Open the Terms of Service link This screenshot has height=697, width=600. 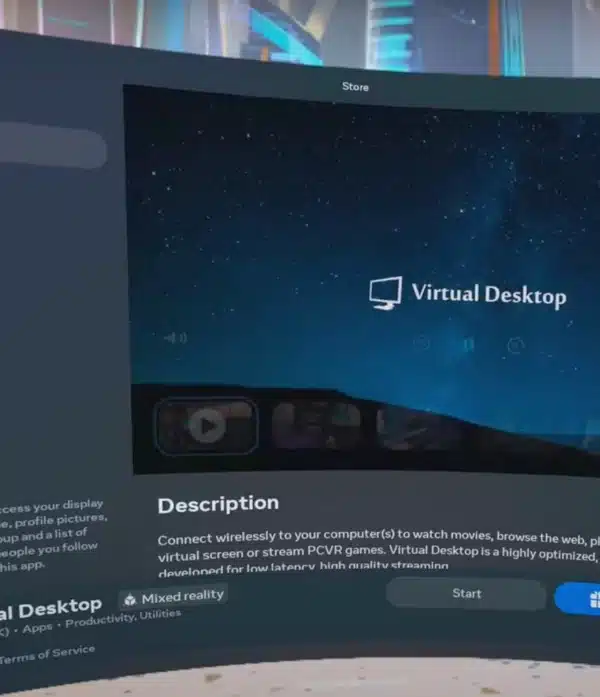pos(47,654)
